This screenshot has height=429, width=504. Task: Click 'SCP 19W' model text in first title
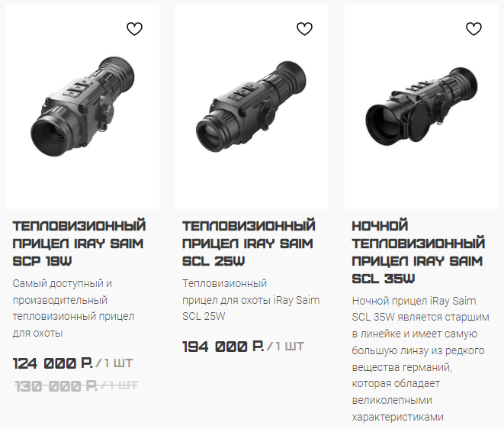(x=42, y=261)
